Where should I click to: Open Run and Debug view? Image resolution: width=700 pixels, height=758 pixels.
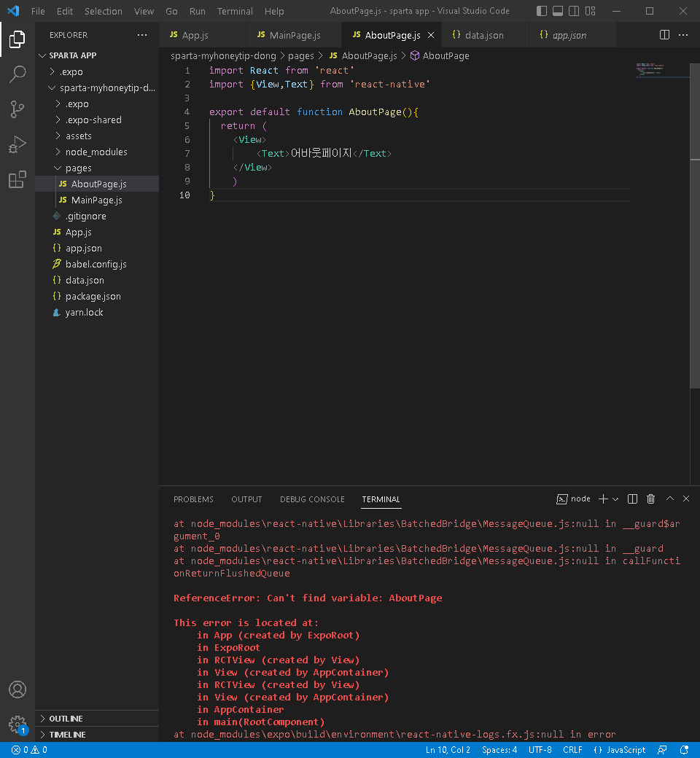(17, 144)
